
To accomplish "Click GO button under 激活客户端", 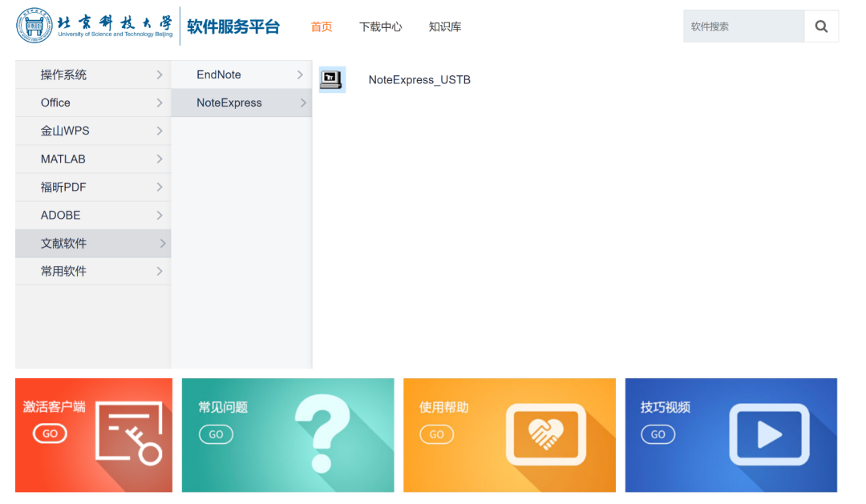I will [x=50, y=433].
